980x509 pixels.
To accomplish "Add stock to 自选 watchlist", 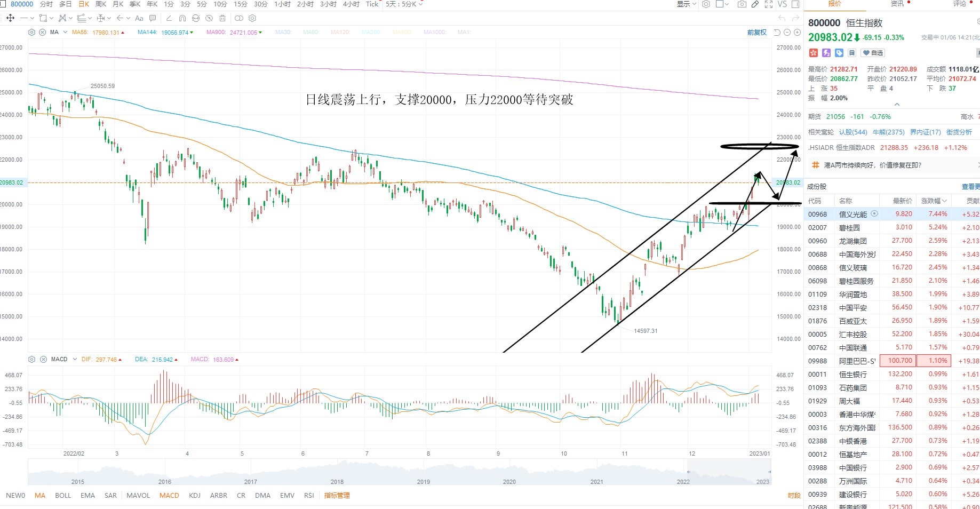I will pyautogui.click(x=873, y=53).
